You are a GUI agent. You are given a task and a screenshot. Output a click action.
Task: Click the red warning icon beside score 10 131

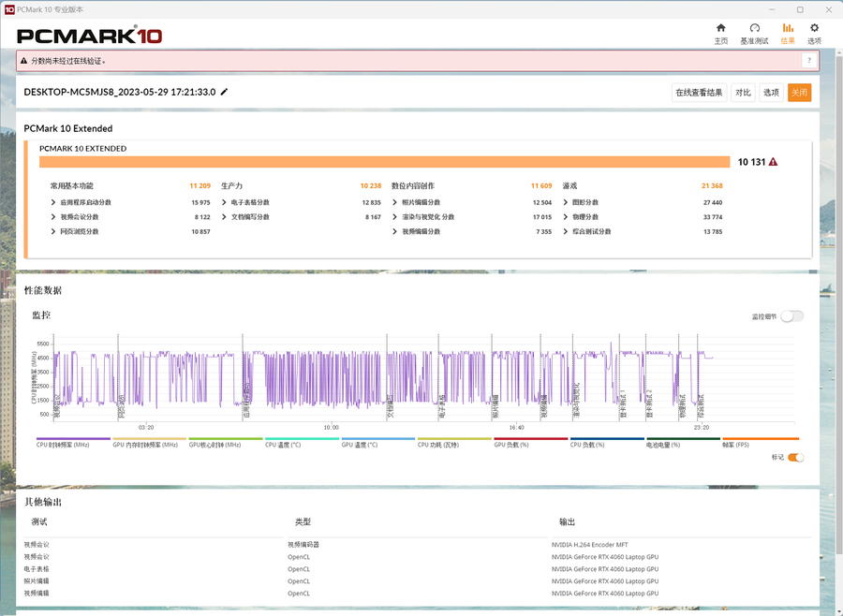pos(773,162)
